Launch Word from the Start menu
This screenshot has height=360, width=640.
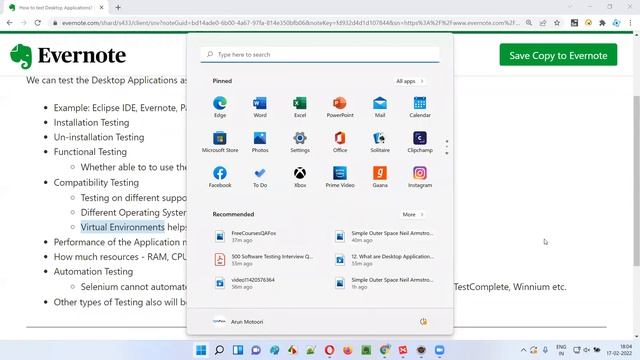260,107
